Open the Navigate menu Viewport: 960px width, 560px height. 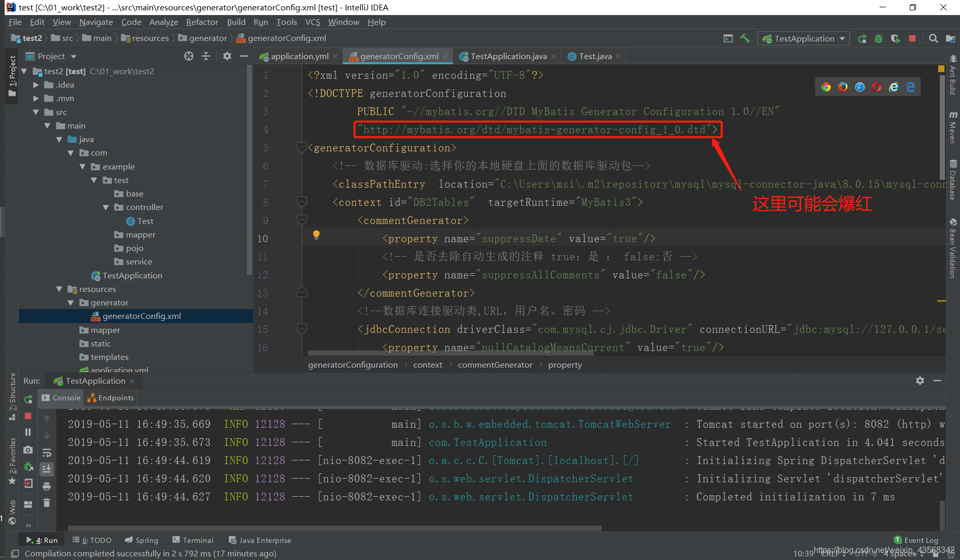(x=96, y=22)
